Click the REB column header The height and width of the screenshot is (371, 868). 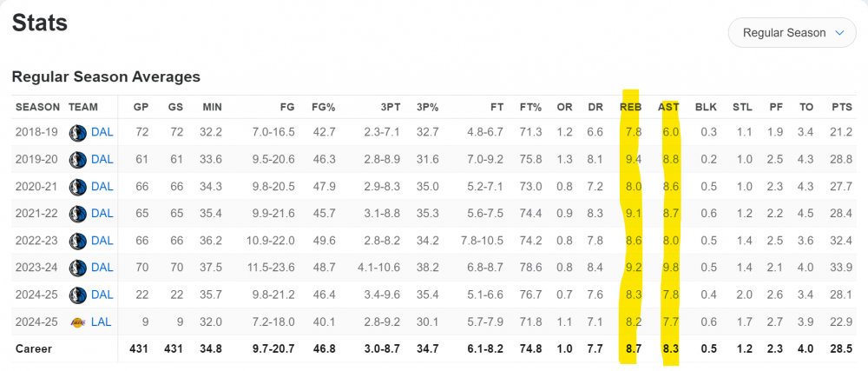[x=630, y=107]
